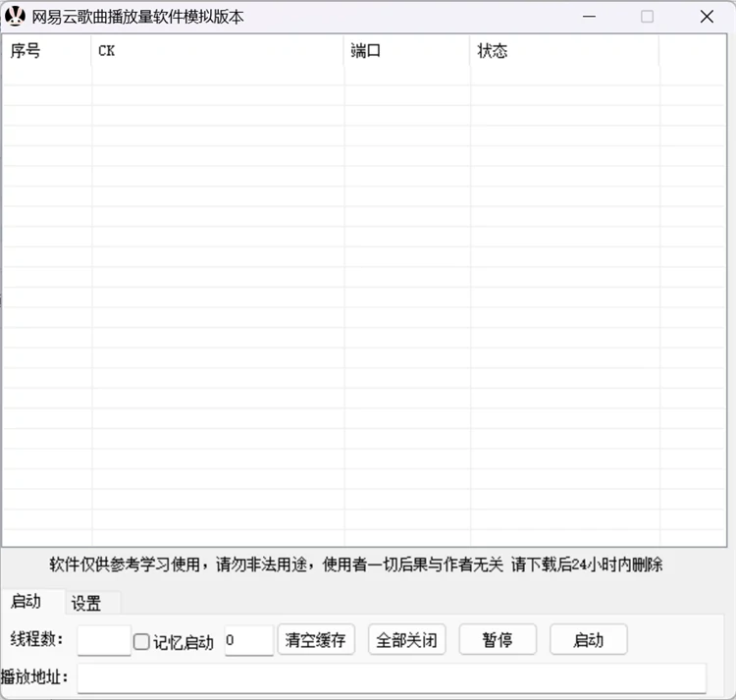The width and height of the screenshot is (736, 700).
Task: Click the 播放地址 label
Action: tap(34, 677)
